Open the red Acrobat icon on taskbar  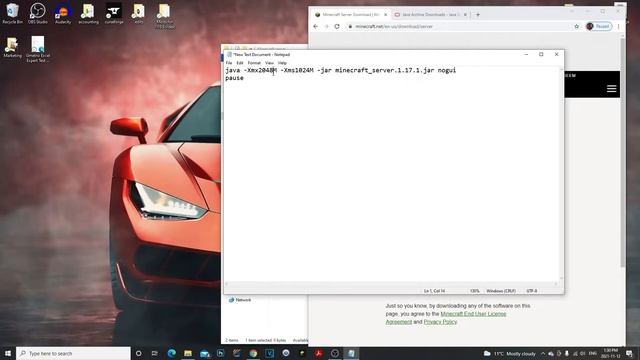pos(318,353)
